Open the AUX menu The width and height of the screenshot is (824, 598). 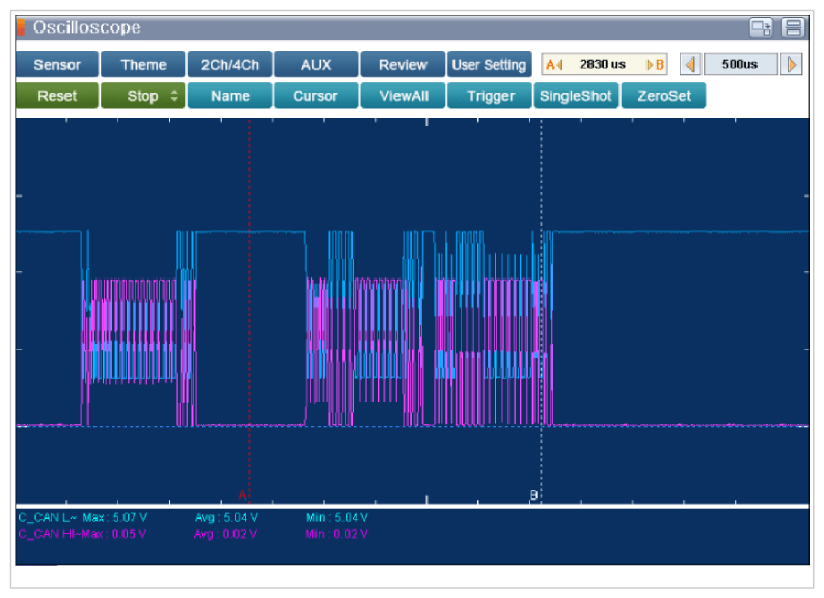point(315,65)
